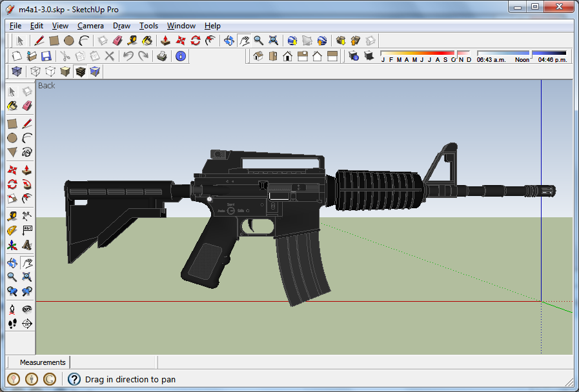Create a new file with the New icon
Viewport: 579px width, 392px height.
[x=17, y=56]
